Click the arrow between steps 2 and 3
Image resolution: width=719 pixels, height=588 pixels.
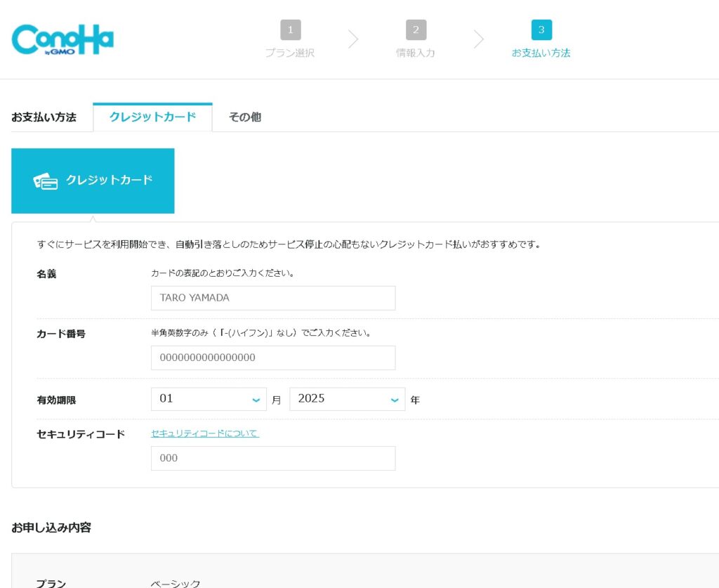pyautogui.click(x=479, y=39)
